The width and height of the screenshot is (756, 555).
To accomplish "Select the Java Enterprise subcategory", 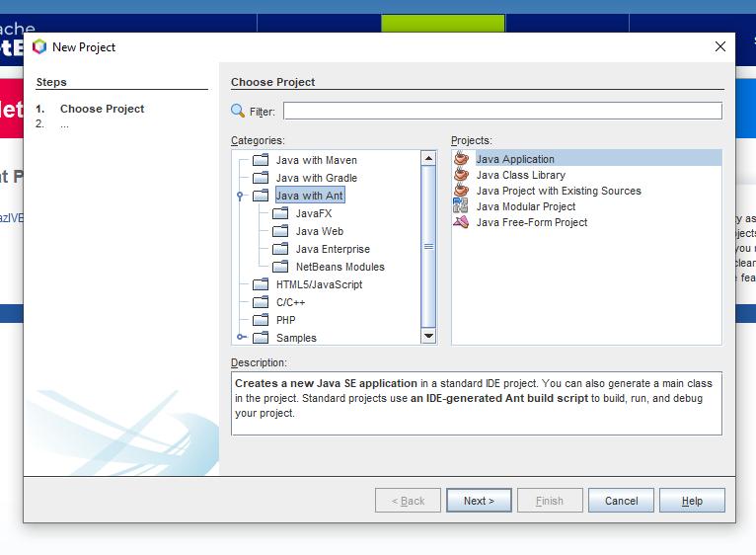I will pos(333,249).
